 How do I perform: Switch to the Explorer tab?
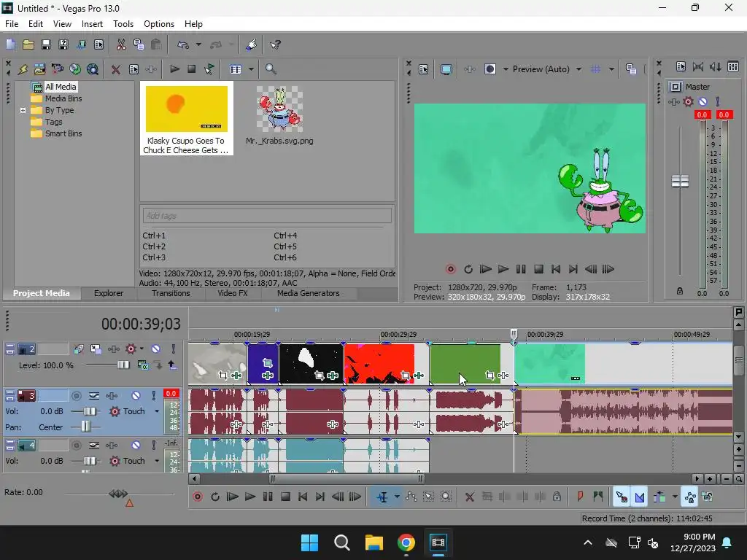(x=109, y=293)
